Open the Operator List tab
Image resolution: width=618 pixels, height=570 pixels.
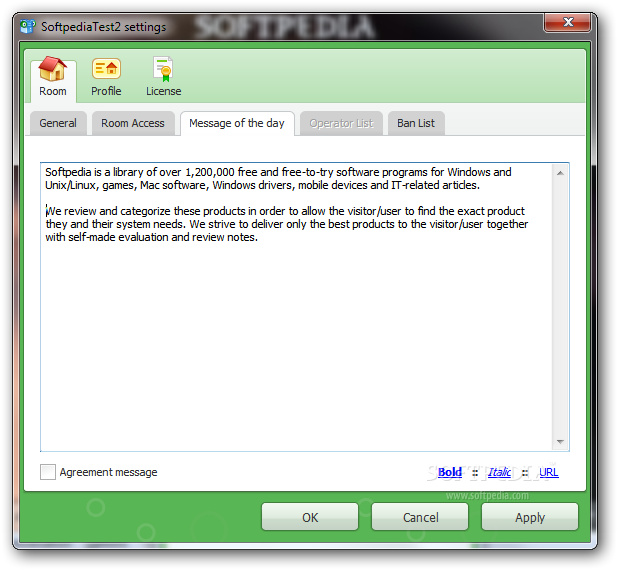point(341,123)
